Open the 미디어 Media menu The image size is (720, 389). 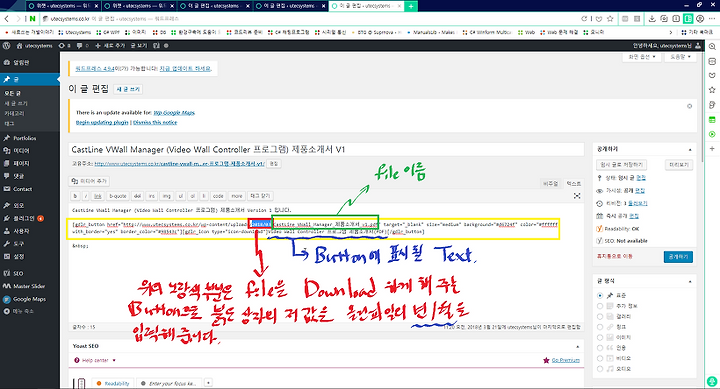(21, 151)
